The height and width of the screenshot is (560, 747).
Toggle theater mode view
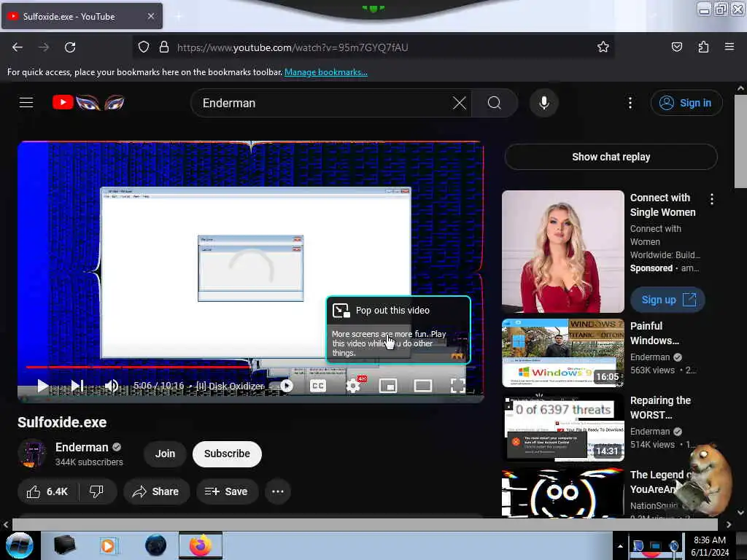coord(422,386)
